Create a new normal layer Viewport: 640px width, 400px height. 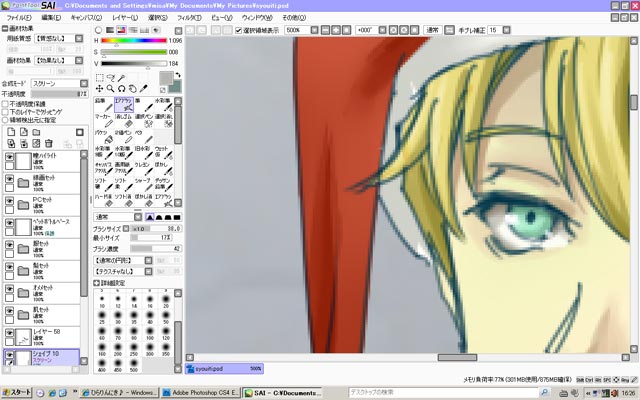click(11, 132)
